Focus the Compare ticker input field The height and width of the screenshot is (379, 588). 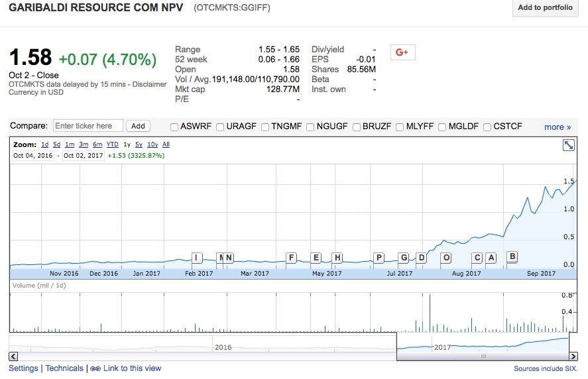click(88, 126)
